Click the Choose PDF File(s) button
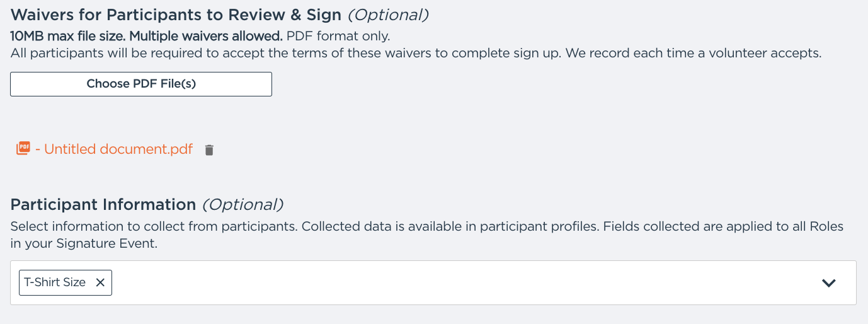 click(141, 84)
